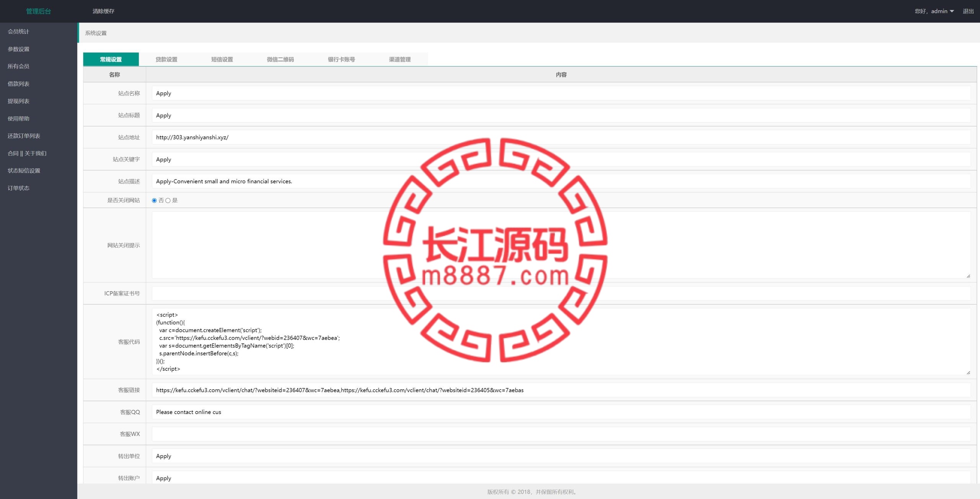Image resolution: width=980 pixels, height=499 pixels.
Task: Select the 是 radio for 是否关闭网站
Action: click(168, 201)
